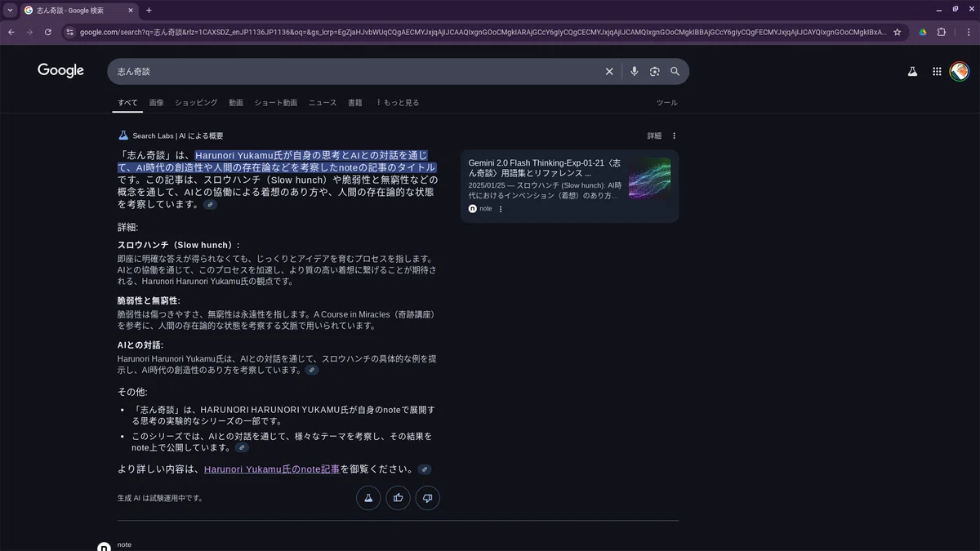Click the 生成 AI は試験運用中です notice
This screenshot has height=551, width=980.
pos(160,498)
